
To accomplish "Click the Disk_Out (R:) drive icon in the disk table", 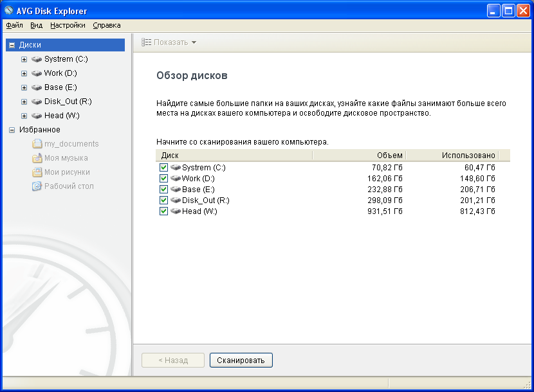I will pyautogui.click(x=176, y=200).
